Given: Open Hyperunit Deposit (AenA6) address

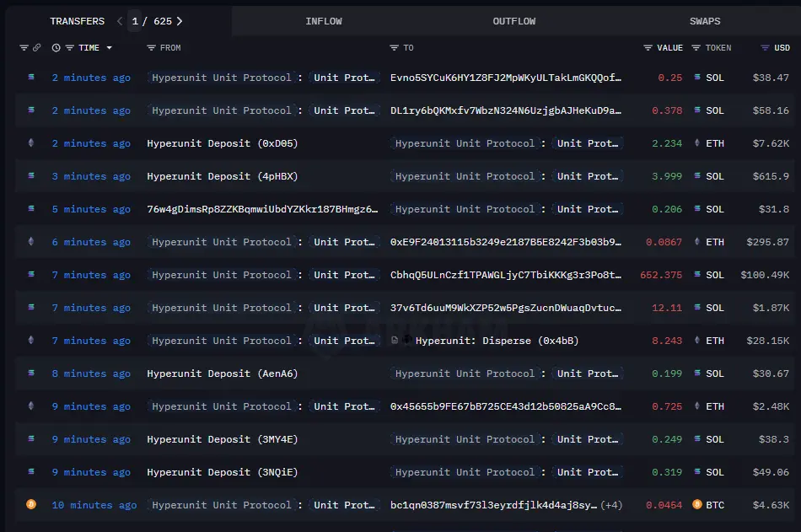Looking at the screenshot, I should (x=223, y=373).
